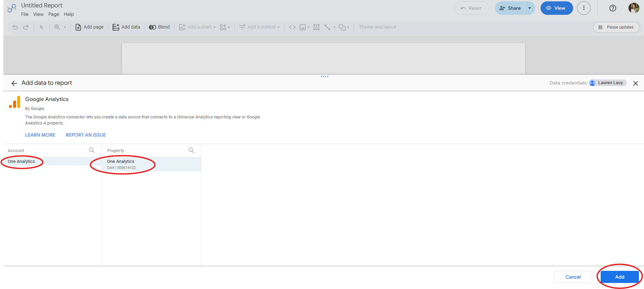Open shape options dropdown arrow

348,27
